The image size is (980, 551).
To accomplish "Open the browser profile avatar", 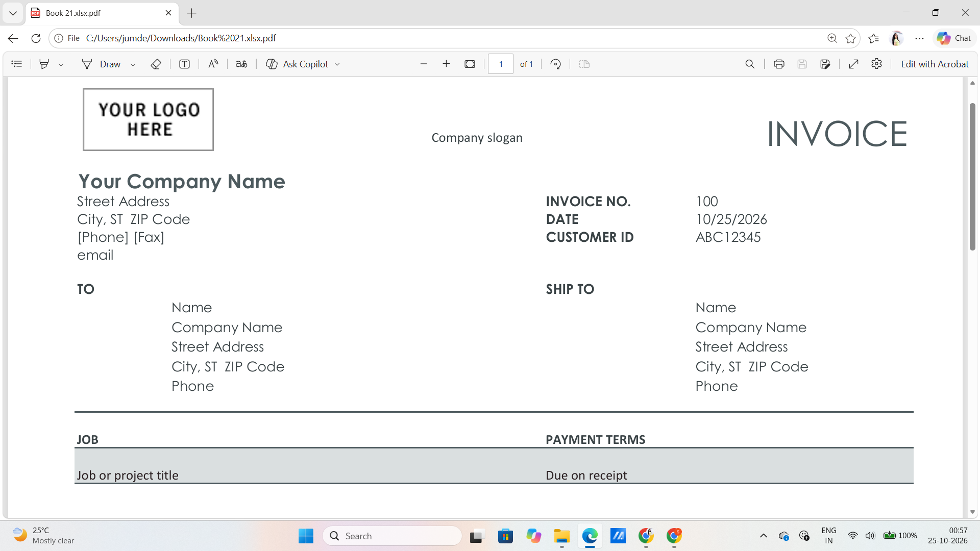I will point(896,38).
